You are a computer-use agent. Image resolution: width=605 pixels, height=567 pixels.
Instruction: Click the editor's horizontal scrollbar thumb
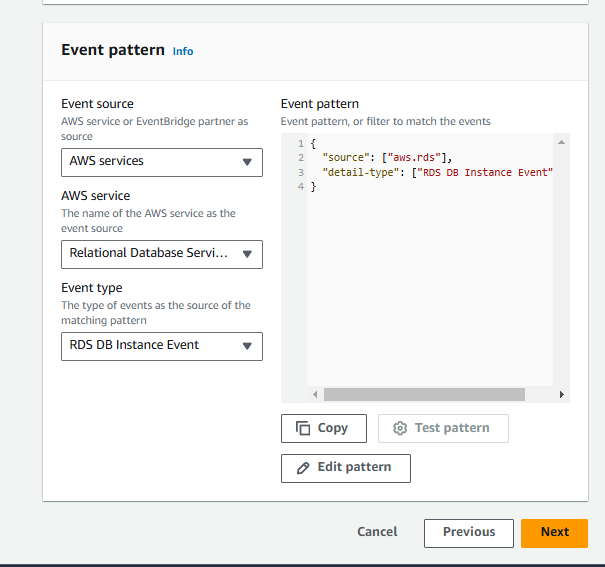424,395
